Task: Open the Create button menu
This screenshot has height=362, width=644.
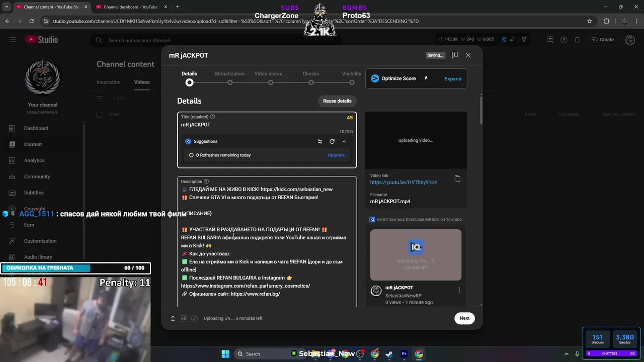Action: click(602, 40)
